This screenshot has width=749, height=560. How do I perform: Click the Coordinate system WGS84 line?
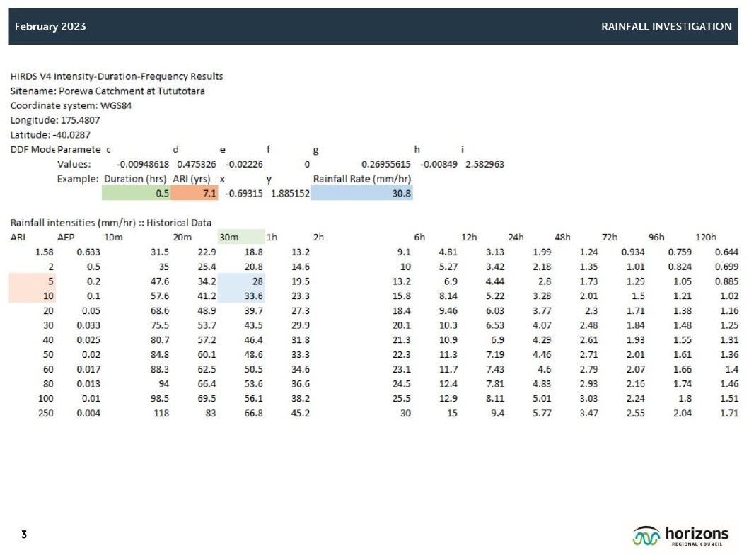coord(71,105)
